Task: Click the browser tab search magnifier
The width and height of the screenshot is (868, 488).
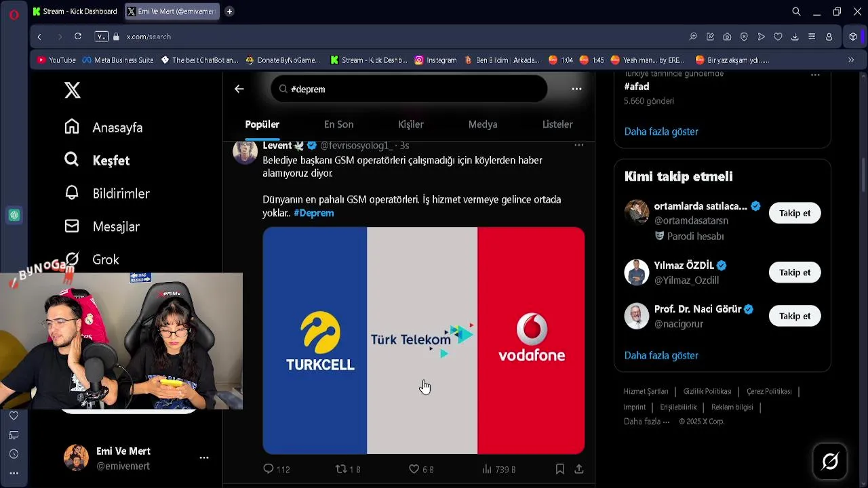Action: coord(797,12)
